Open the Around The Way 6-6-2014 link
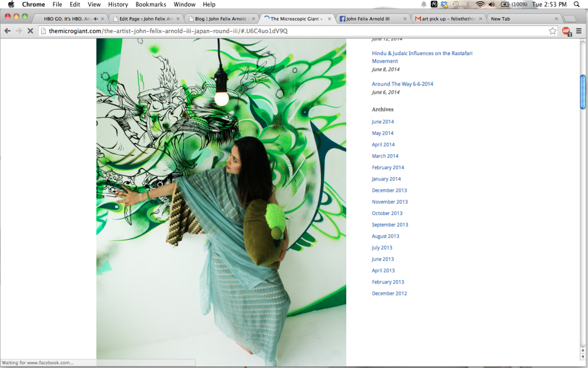The height and width of the screenshot is (368, 588). [403, 84]
